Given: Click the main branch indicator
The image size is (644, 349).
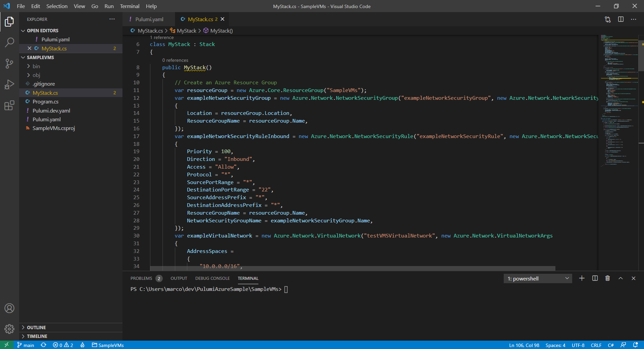Looking at the screenshot, I should tap(26, 345).
